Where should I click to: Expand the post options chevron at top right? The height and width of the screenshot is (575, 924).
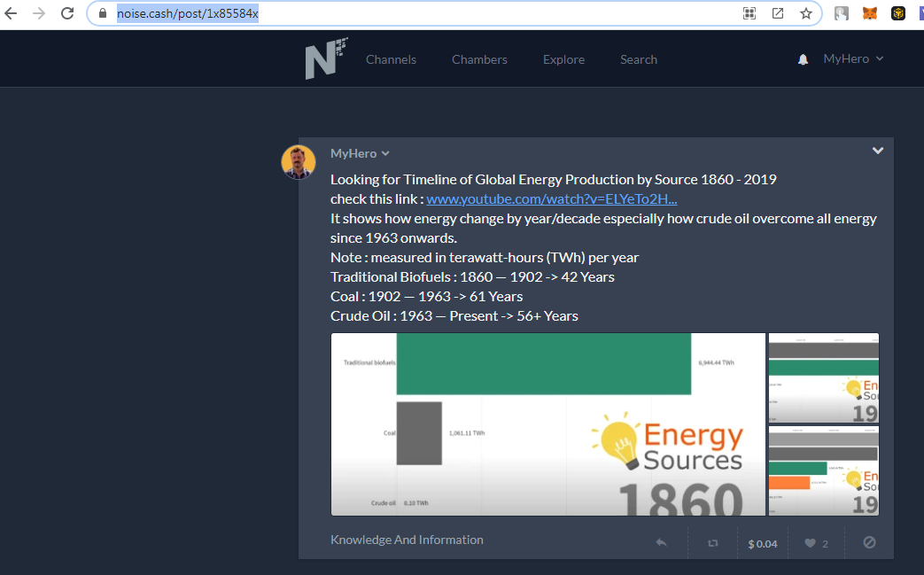[x=877, y=151]
